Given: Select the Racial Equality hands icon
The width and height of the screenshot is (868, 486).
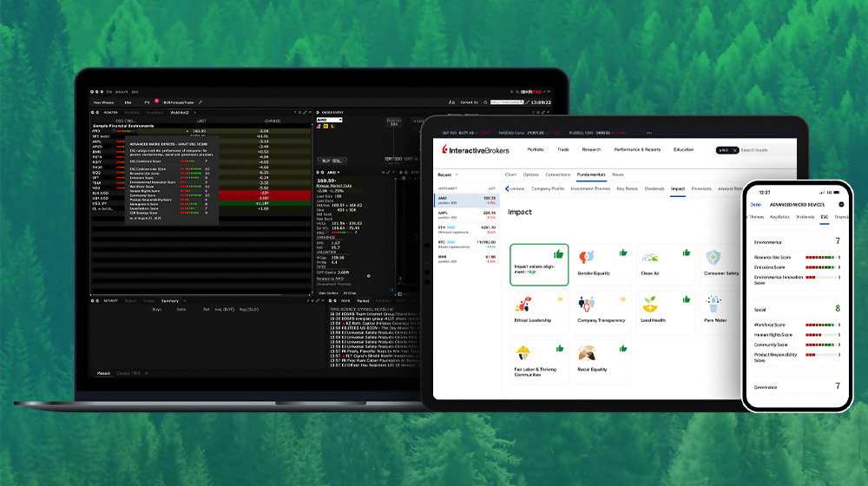Looking at the screenshot, I should point(587,353).
